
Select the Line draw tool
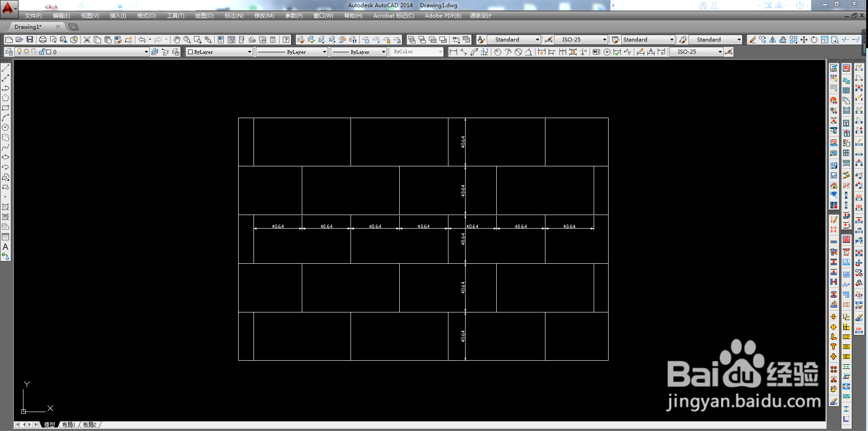[5, 68]
